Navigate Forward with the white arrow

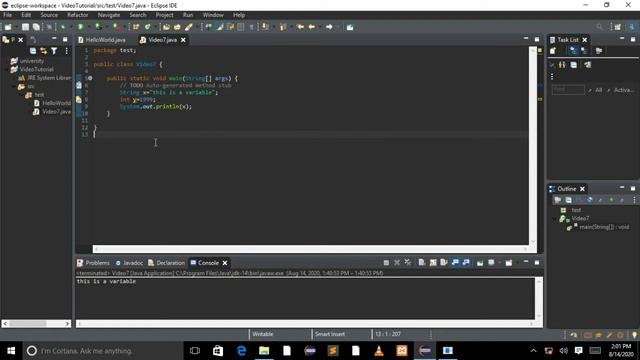coord(329,27)
